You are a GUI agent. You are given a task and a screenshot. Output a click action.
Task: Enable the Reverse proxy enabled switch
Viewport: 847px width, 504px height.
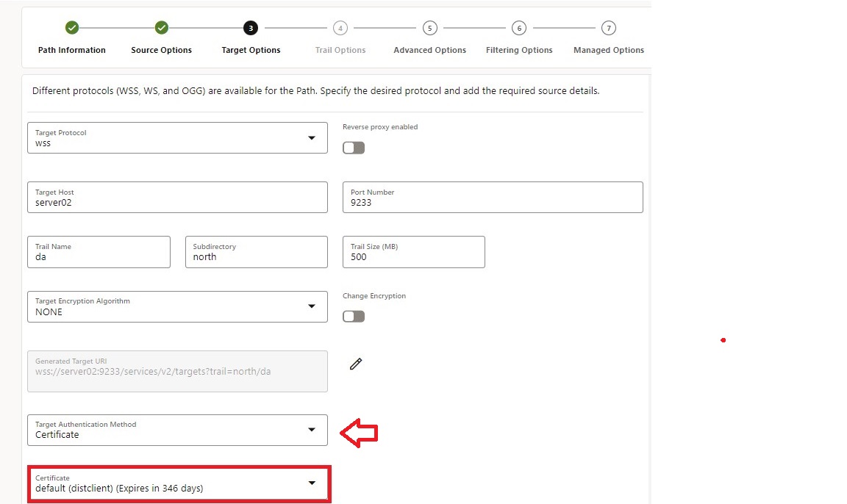click(x=354, y=148)
